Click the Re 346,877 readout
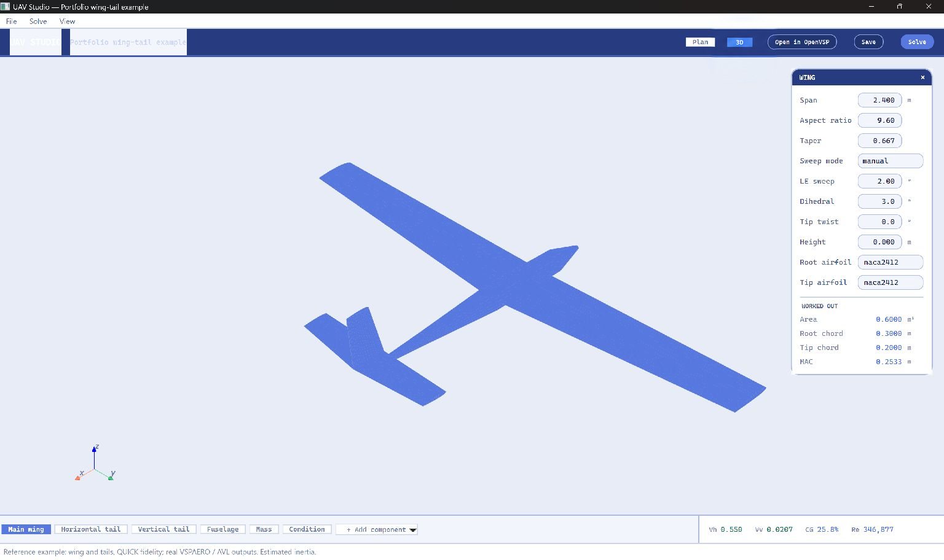The height and width of the screenshot is (560, 944). pos(872,529)
